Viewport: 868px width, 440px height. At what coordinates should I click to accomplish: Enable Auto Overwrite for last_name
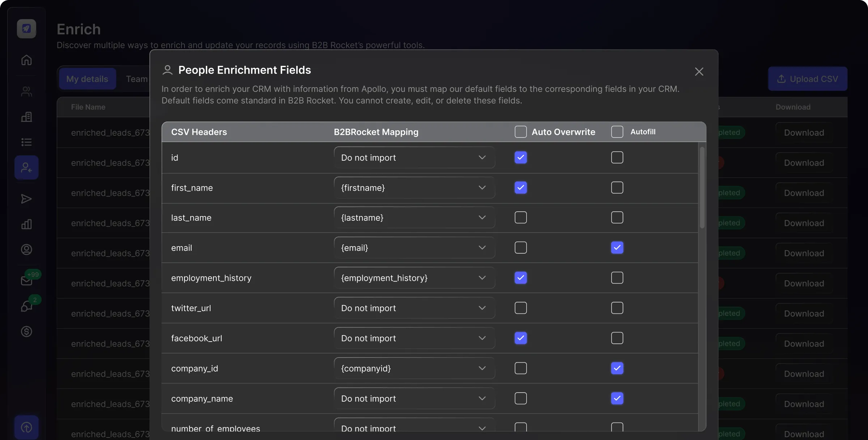click(520, 217)
